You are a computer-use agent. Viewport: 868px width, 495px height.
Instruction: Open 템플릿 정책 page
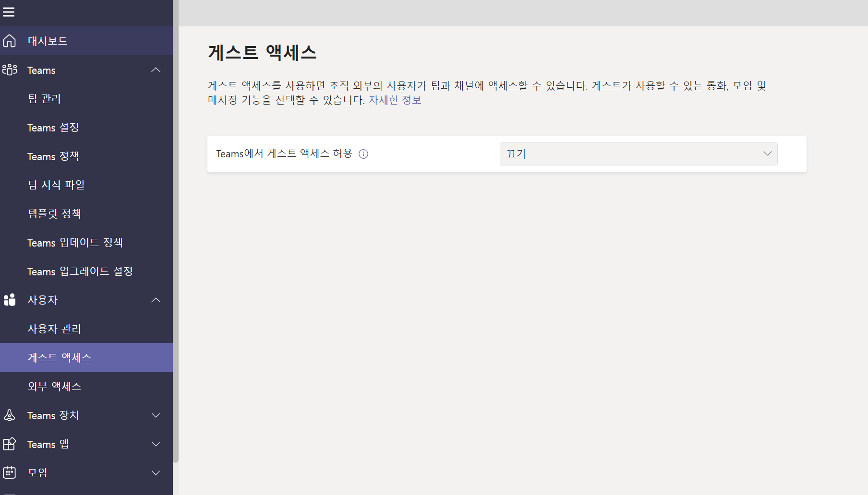pos(86,214)
